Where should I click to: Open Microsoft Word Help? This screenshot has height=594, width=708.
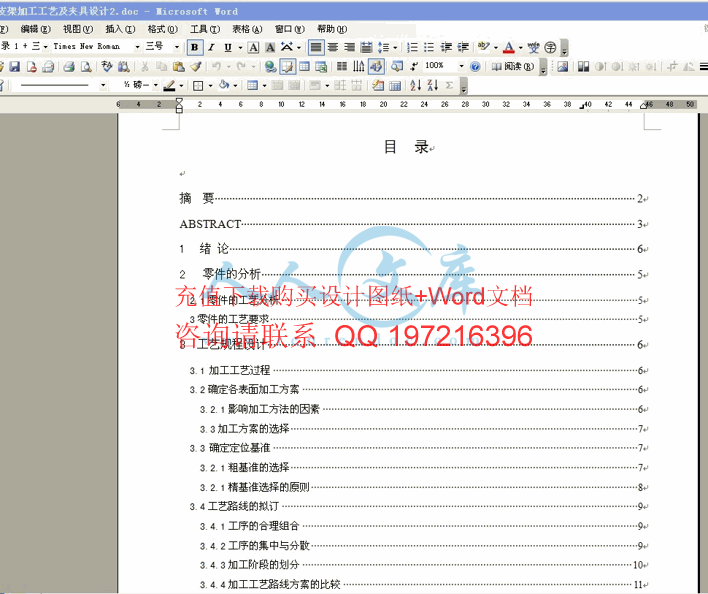(475, 67)
